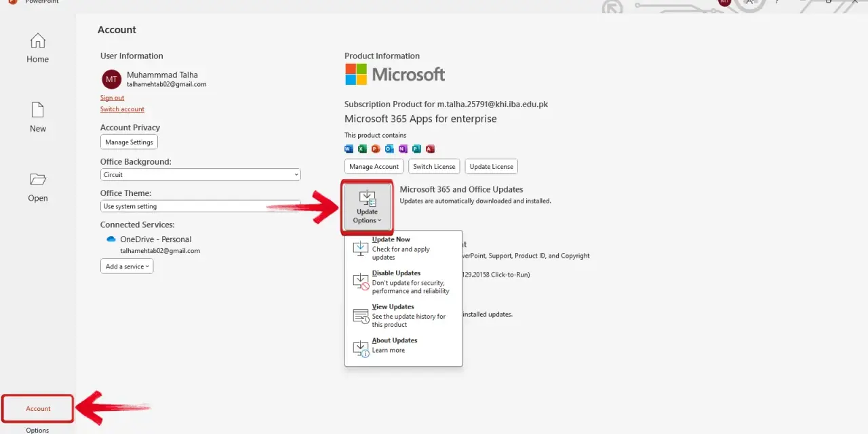This screenshot has width=868, height=434.
Task: Click the 'User Information' heading
Action: pos(132,56)
